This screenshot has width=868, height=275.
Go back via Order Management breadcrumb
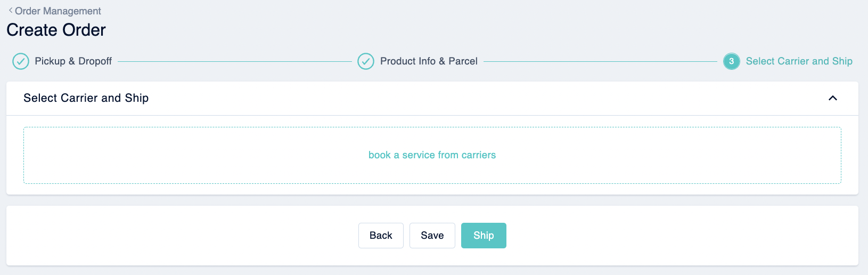point(58,11)
